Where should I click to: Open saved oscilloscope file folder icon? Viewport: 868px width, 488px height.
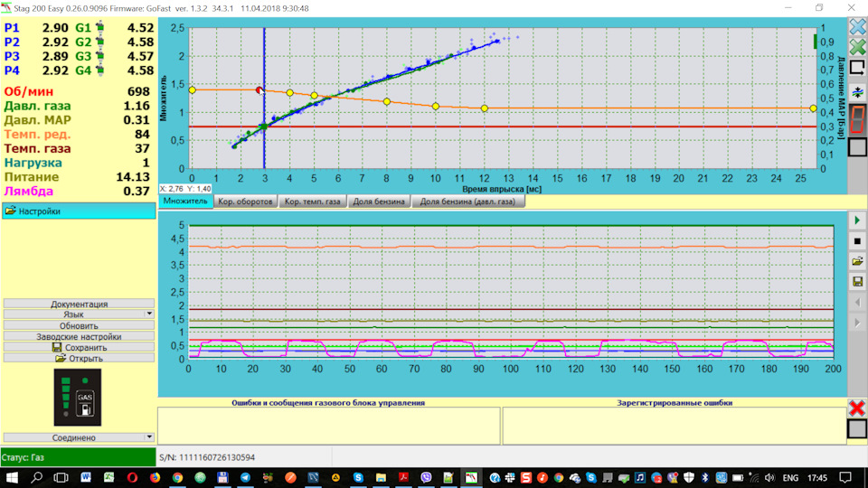click(x=857, y=261)
